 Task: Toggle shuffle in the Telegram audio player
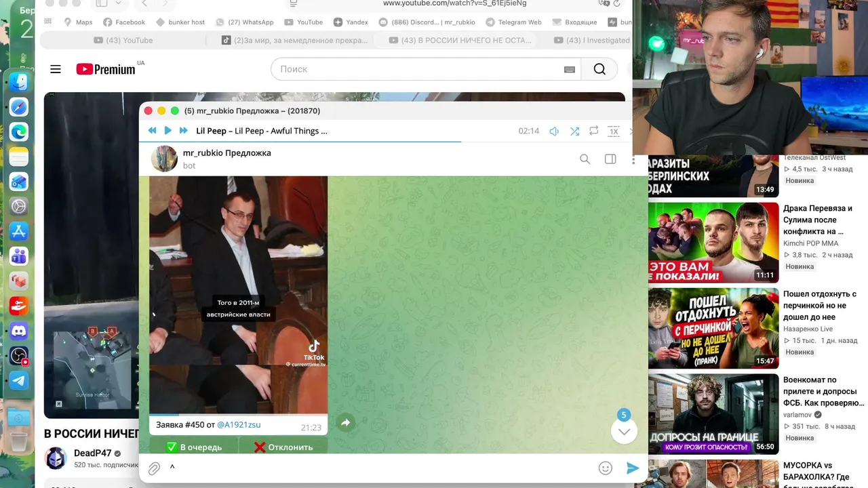[574, 131]
